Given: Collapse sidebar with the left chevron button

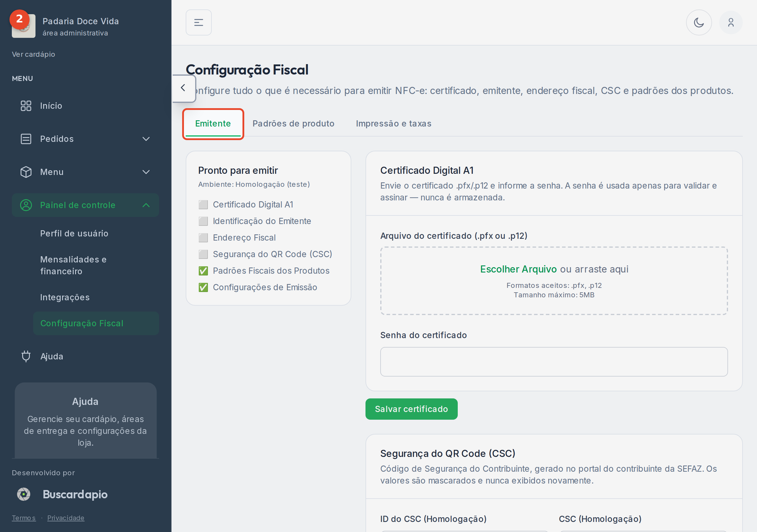Looking at the screenshot, I should pos(183,88).
